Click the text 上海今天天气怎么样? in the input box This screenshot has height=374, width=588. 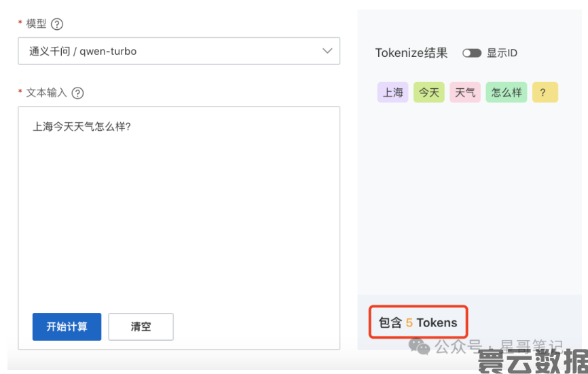pos(81,126)
